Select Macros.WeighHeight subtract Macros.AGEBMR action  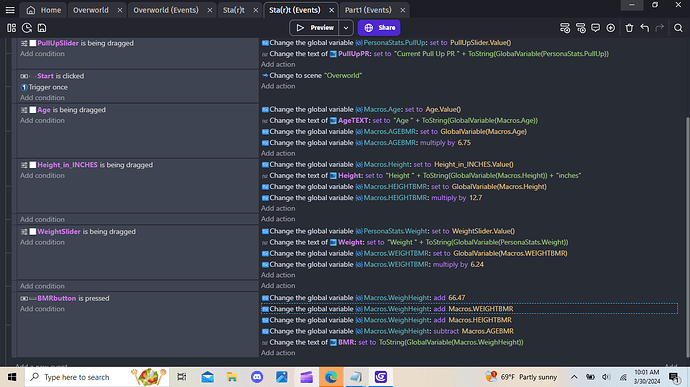pyautogui.click(x=388, y=331)
